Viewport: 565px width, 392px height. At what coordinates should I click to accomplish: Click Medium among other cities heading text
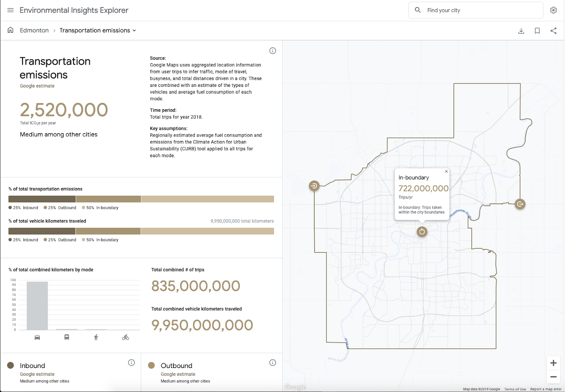pos(59,135)
